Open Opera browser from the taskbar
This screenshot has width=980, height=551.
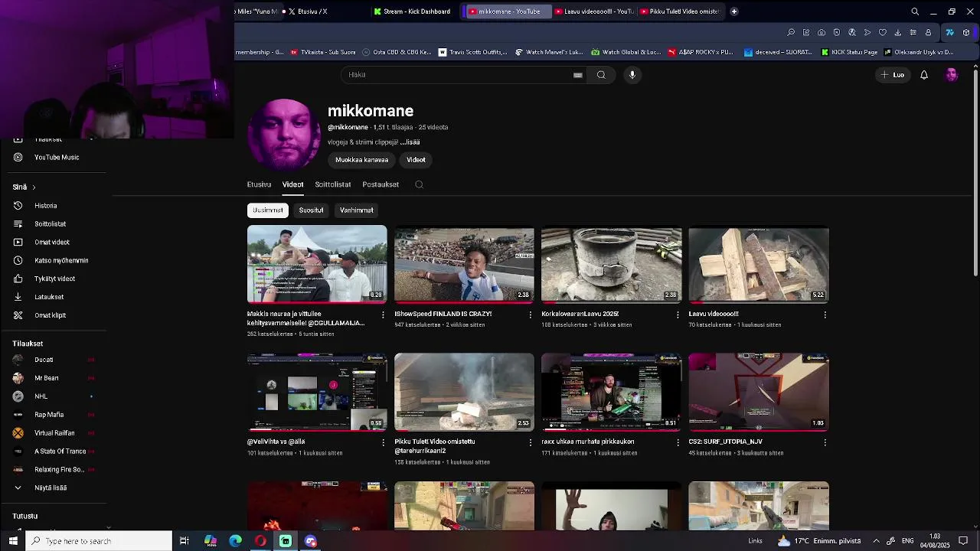[x=260, y=541]
